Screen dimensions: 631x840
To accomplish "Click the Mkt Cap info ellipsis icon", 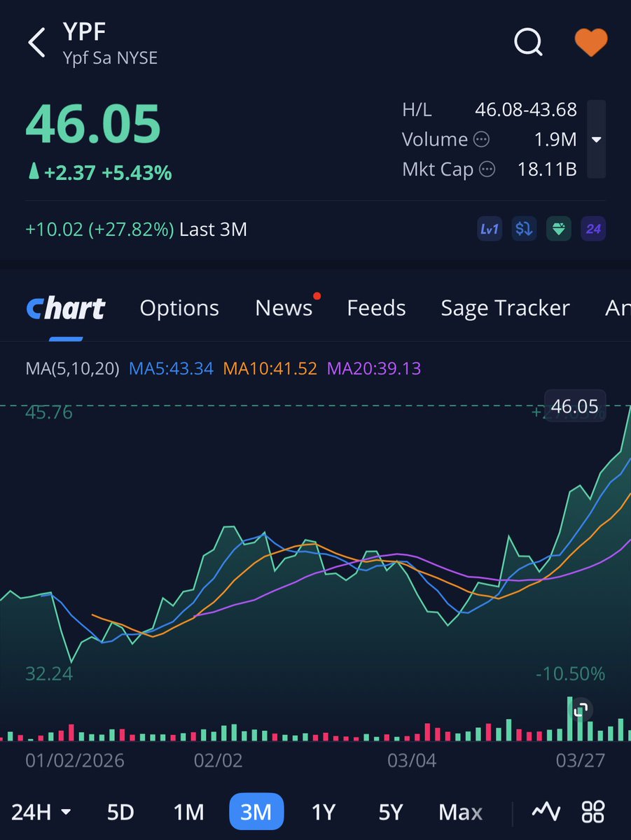I will (487, 169).
